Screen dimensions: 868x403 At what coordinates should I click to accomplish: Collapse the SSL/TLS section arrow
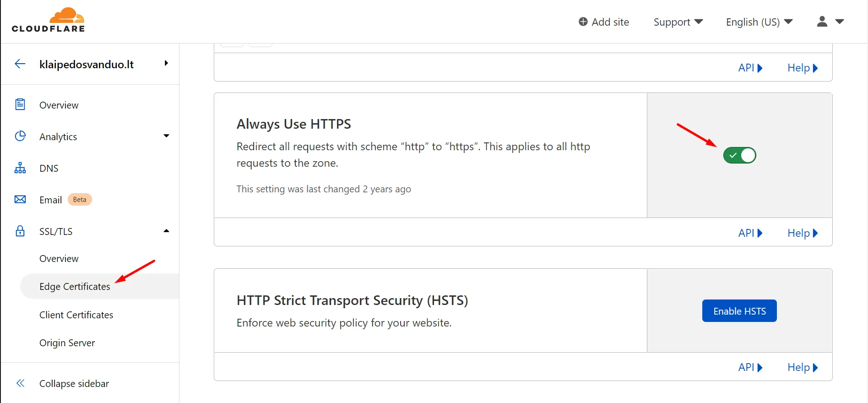pyautogui.click(x=166, y=231)
